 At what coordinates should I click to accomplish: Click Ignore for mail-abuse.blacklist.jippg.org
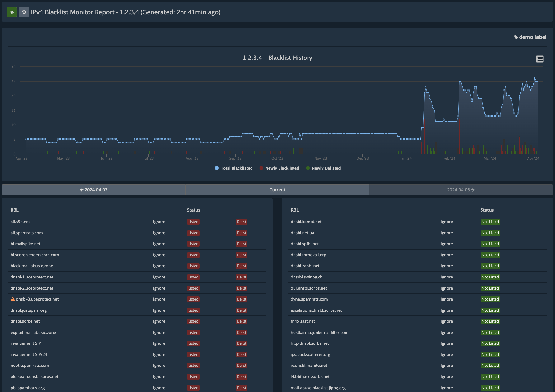click(x=447, y=388)
